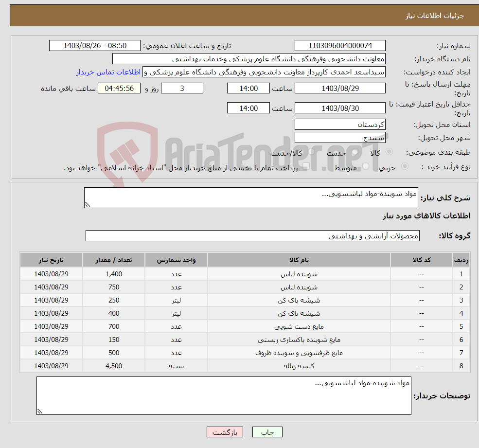The image size is (479, 448).
Task: Click the توضیحات خریدار text area
Action: [224, 396]
